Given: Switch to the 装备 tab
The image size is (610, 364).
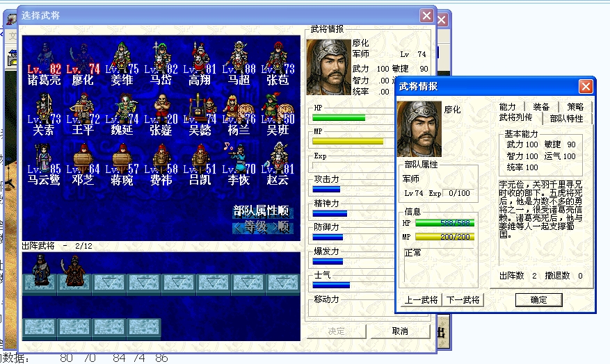Looking at the screenshot, I should click(x=541, y=107).
